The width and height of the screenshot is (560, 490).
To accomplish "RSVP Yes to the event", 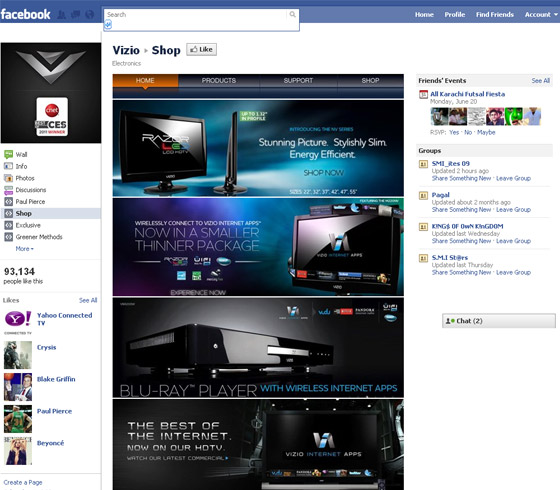I will point(454,132).
